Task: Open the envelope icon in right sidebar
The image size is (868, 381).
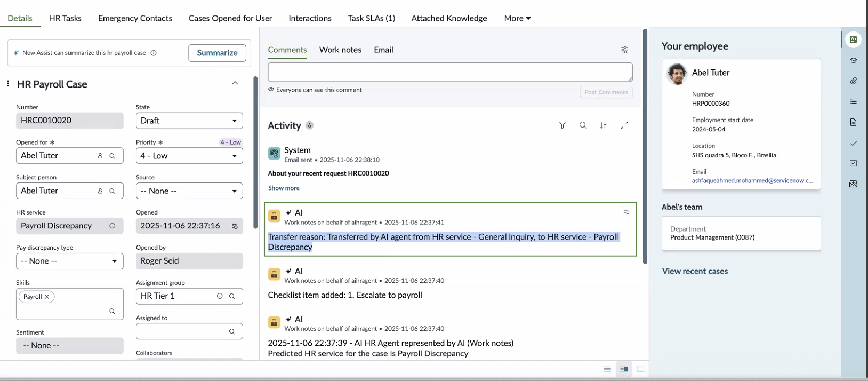Action: pos(854,184)
